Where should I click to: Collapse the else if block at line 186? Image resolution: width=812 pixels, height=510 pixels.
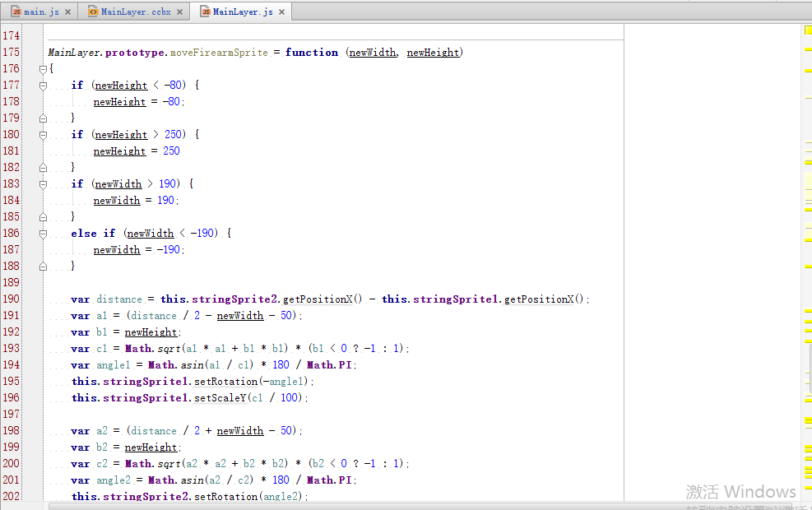pyautogui.click(x=43, y=234)
